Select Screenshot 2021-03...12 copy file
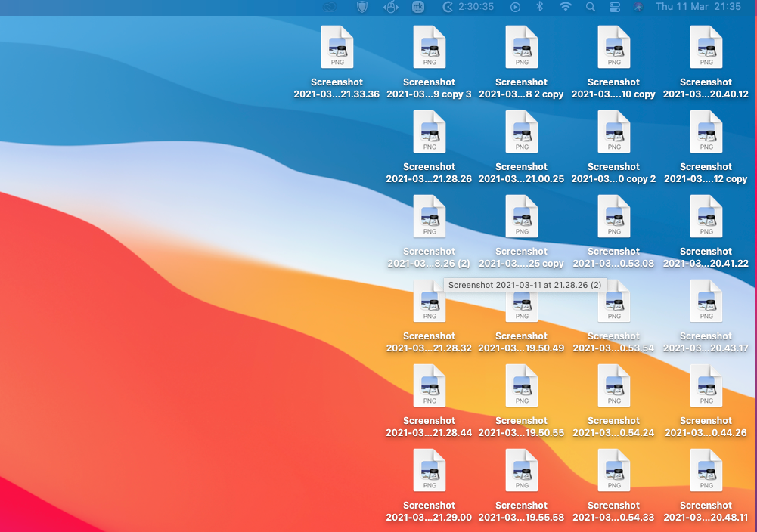 [x=706, y=131]
